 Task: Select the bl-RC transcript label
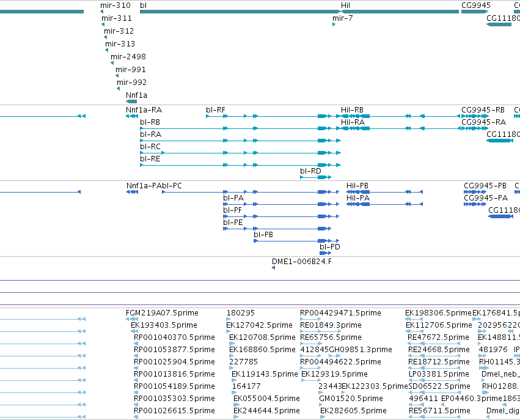[x=150, y=147]
